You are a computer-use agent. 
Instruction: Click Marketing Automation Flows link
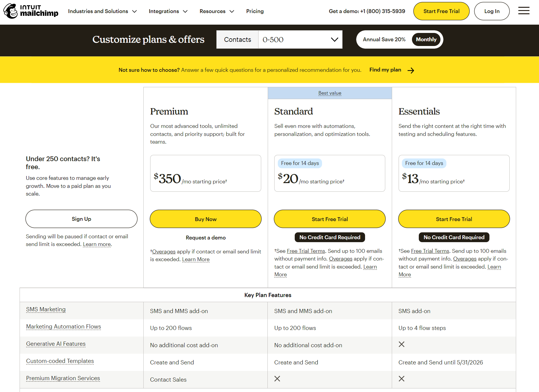tap(64, 327)
